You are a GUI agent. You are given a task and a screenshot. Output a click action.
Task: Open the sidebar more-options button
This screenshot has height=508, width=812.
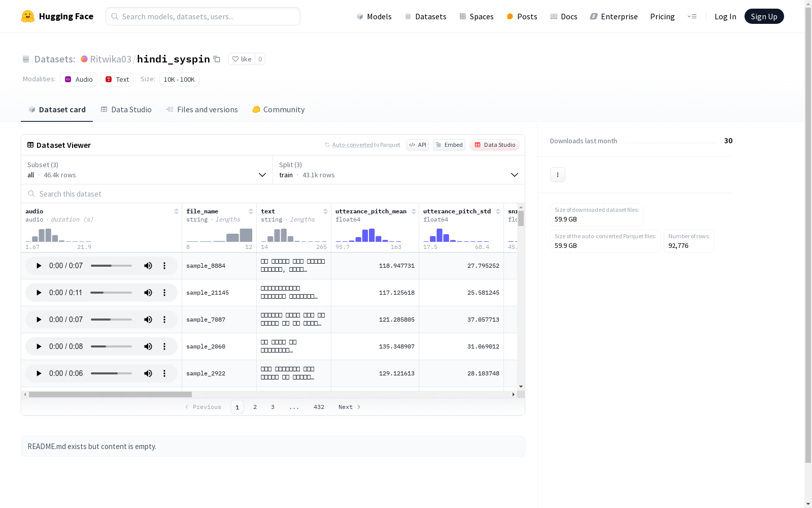tap(558, 175)
